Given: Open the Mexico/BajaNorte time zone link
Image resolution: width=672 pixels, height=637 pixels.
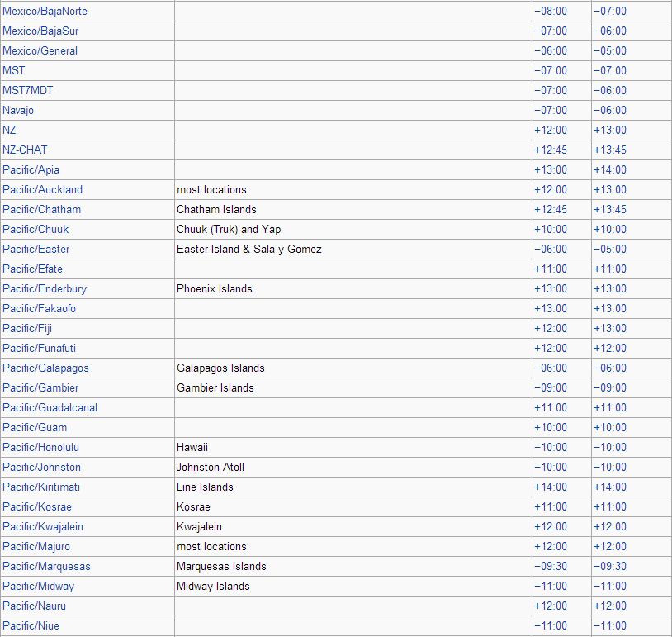Looking at the screenshot, I should point(45,11).
